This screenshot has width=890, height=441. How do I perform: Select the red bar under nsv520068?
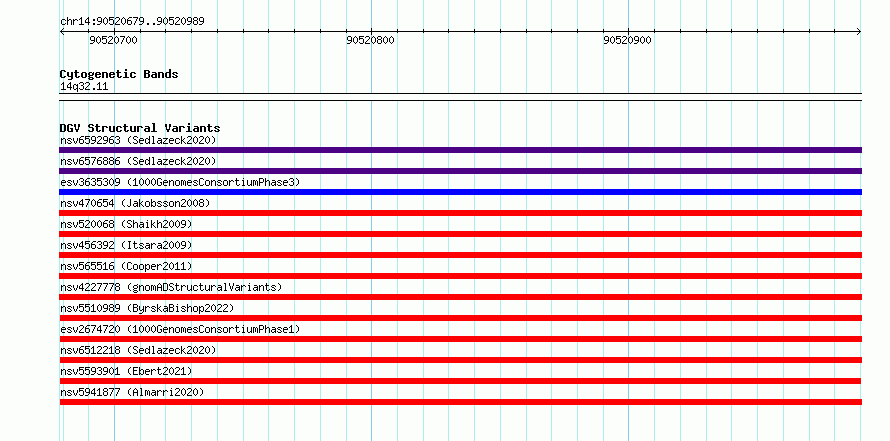pos(460,234)
